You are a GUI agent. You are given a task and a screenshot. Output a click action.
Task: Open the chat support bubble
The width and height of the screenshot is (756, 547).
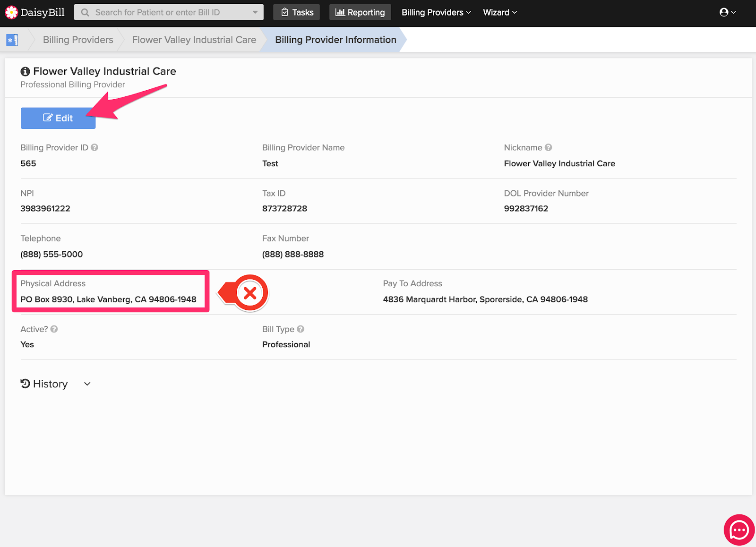tap(739, 530)
